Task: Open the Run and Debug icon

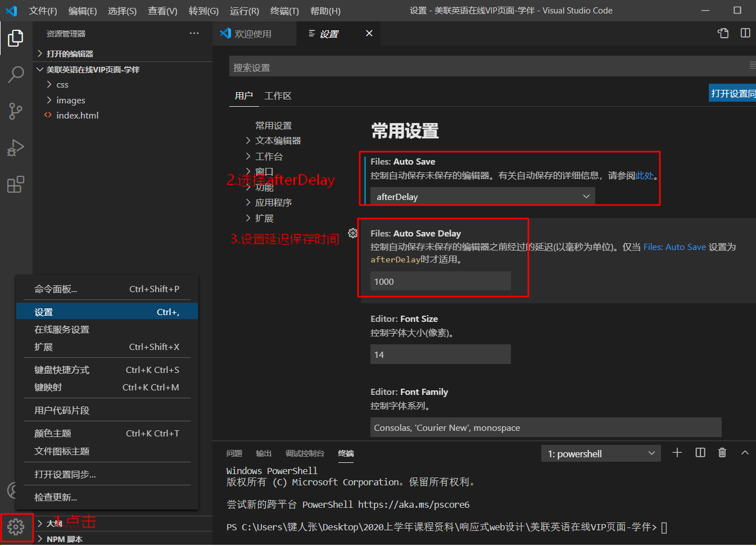Action: pyautogui.click(x=15, y=148)
